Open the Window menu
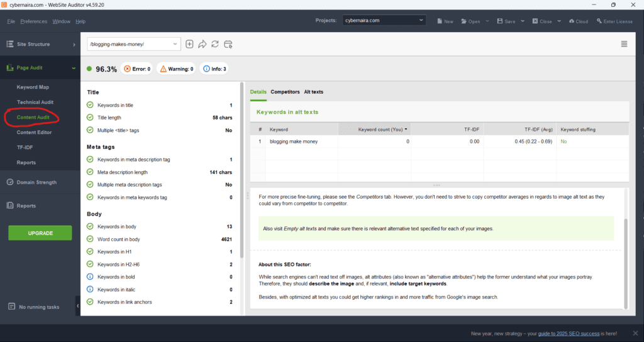644x342 pixels. 61,21
